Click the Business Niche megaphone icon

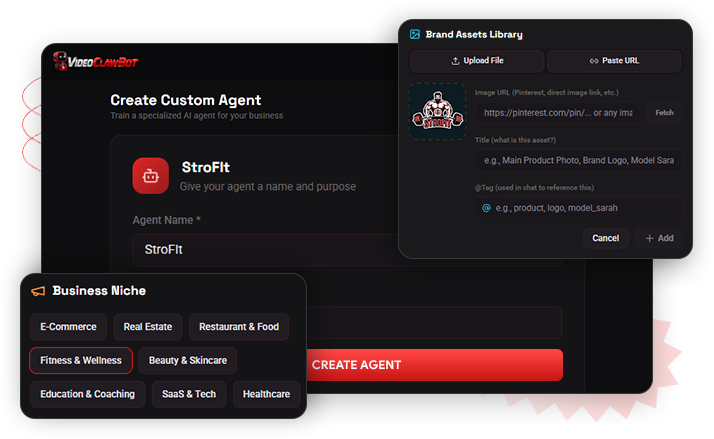[x=38, y=291]
